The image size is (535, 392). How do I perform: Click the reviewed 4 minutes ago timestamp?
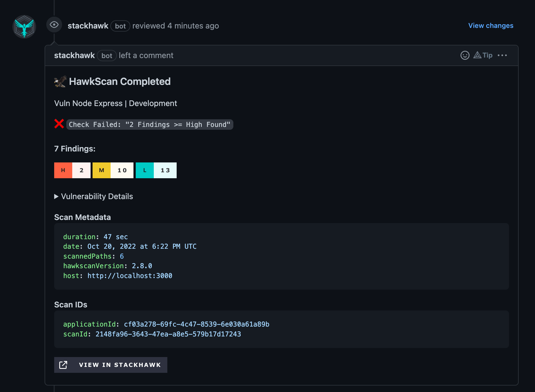176,26
